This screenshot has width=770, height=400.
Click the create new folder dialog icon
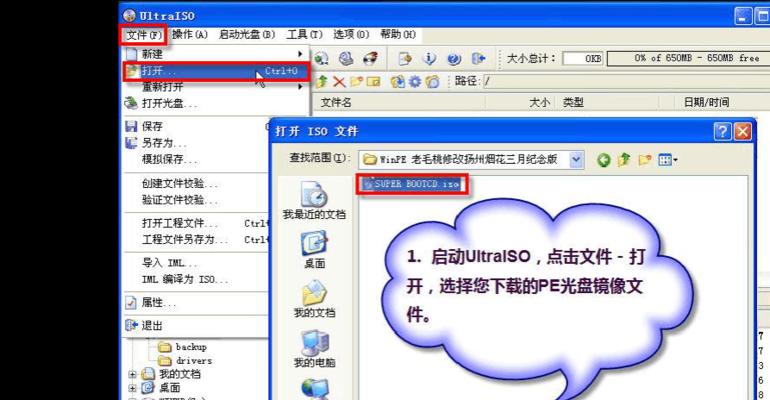[645, 160]
